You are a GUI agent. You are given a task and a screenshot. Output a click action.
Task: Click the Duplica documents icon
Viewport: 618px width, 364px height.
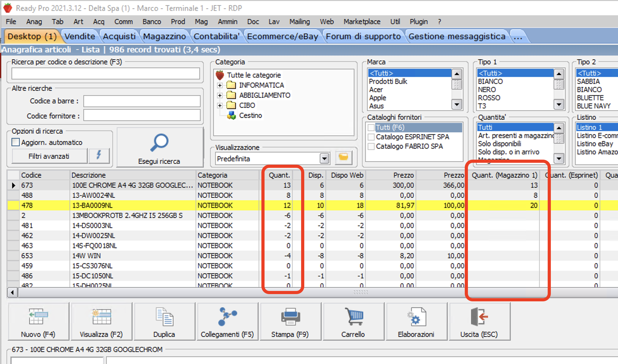coord(164,317)
